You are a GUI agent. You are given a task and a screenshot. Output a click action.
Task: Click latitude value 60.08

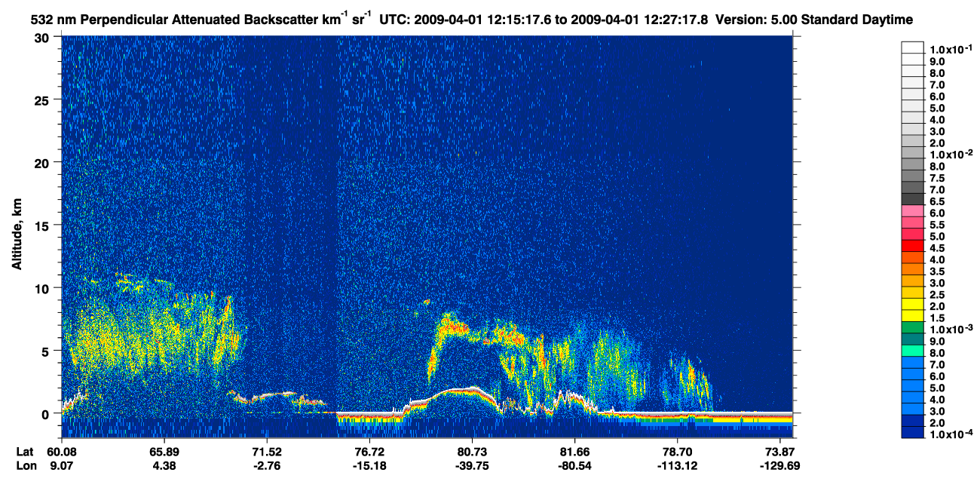coord(62,451)
